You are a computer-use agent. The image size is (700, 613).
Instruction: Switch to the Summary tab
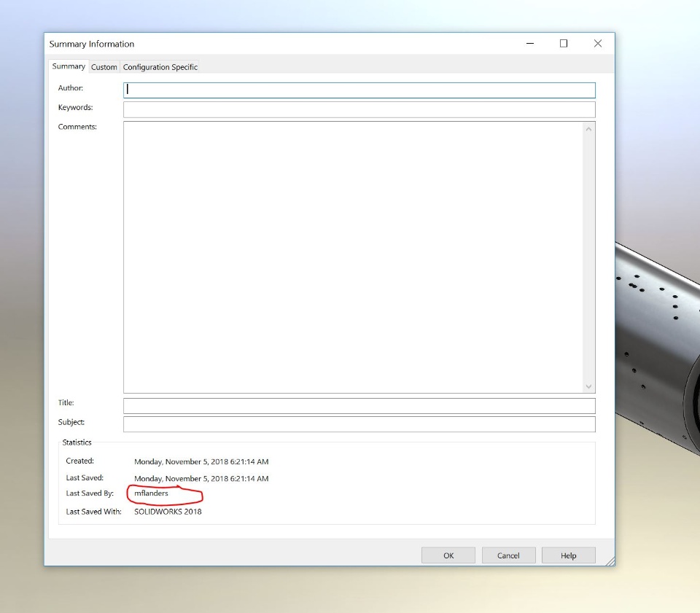[x=69, y=66]
